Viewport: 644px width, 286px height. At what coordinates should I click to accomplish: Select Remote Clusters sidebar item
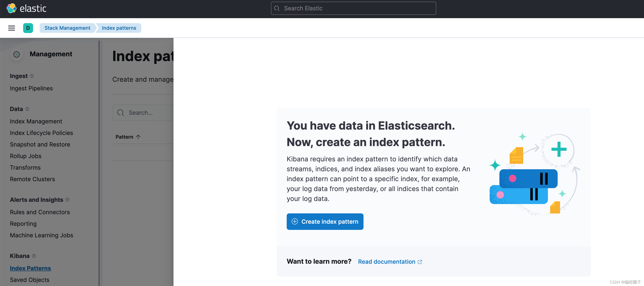pyautogui.click(x=32, y=179)
